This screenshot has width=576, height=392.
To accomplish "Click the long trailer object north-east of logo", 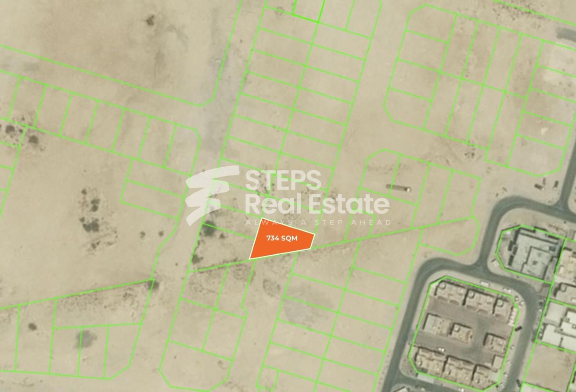I will click(399, 189).
